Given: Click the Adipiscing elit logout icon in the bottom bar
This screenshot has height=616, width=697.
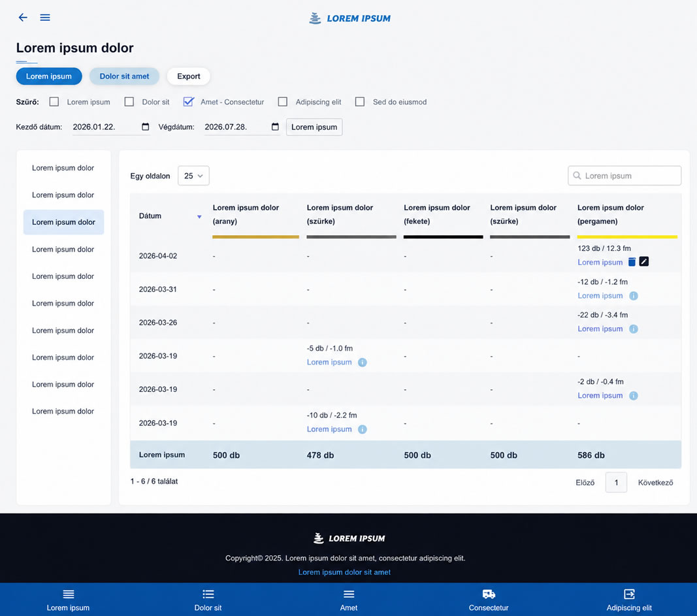Looking at the screenshot, I should (629, 594).
